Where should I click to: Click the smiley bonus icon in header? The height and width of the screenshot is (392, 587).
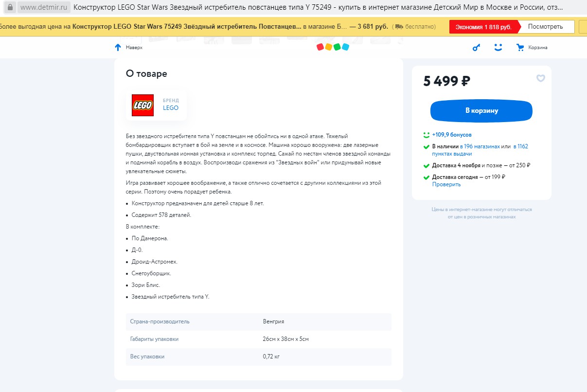tap(498, 47)
